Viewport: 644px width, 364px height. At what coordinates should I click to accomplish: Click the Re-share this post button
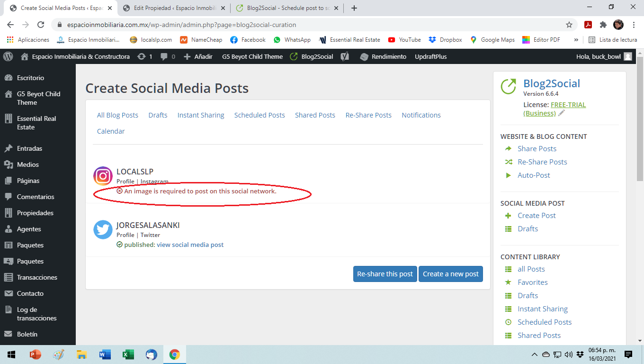(385, 274)
